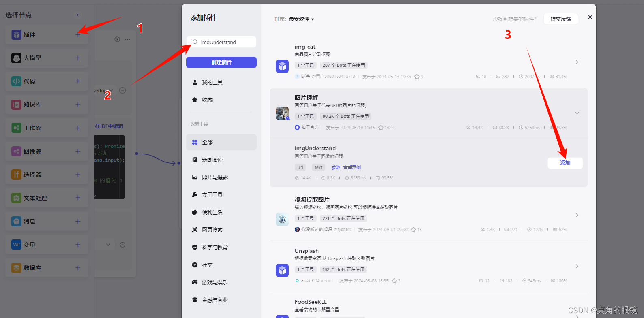Select the 网页搜索 category

tap(221, 230)
